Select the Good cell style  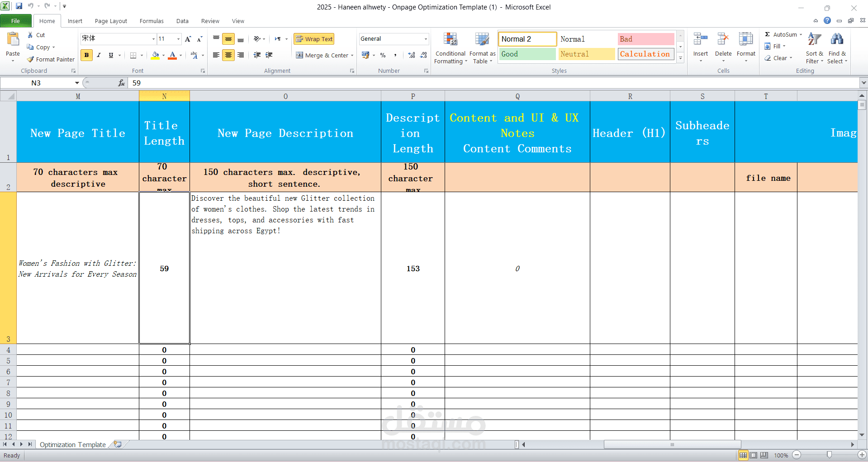tap(527, 54)
